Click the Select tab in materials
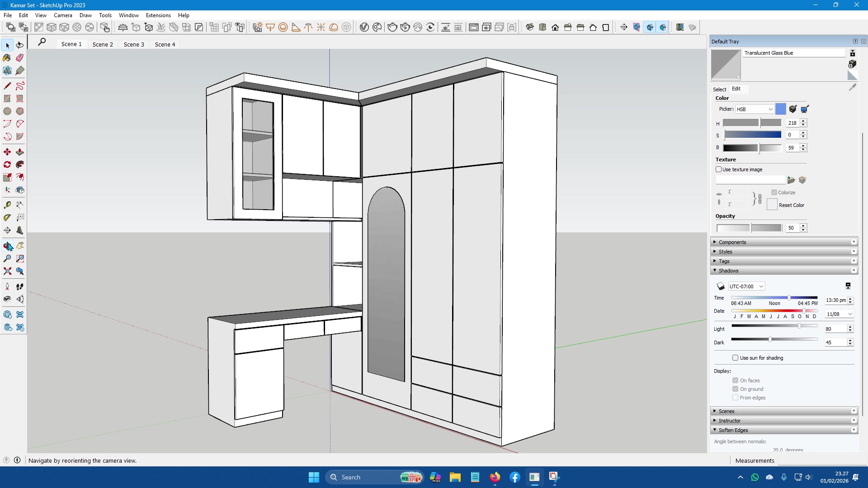868x488 pixels. (720, 89)
